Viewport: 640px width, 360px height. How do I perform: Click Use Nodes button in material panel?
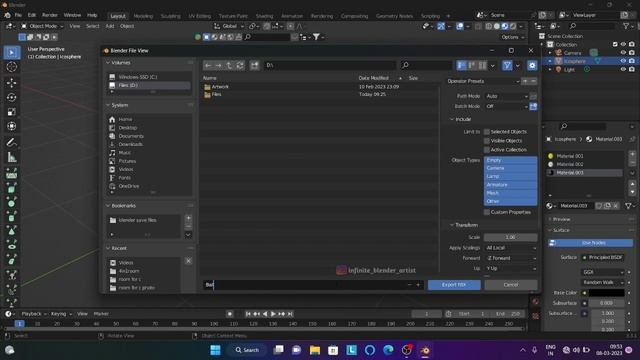[591, 243]
